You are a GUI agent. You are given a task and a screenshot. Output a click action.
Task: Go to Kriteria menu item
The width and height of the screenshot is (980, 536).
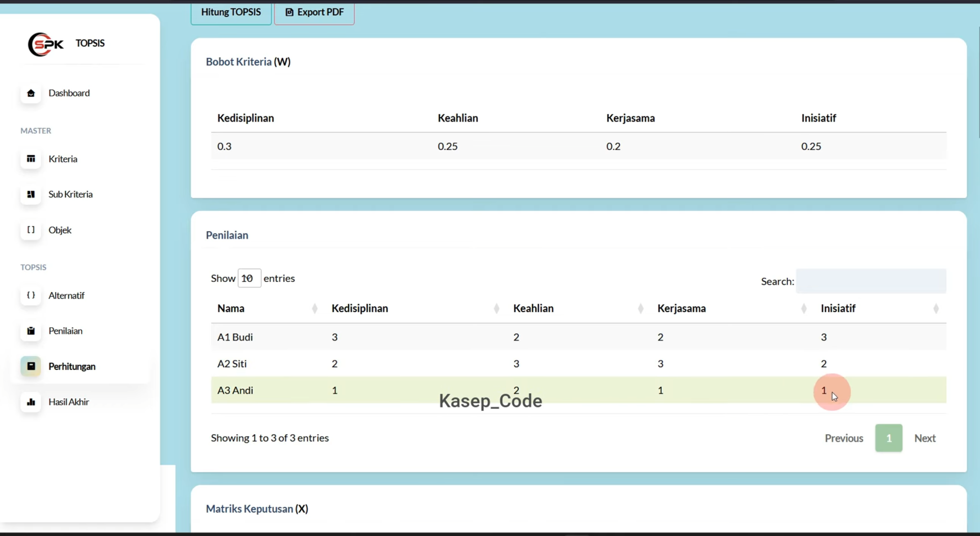(x=81, y=159)
